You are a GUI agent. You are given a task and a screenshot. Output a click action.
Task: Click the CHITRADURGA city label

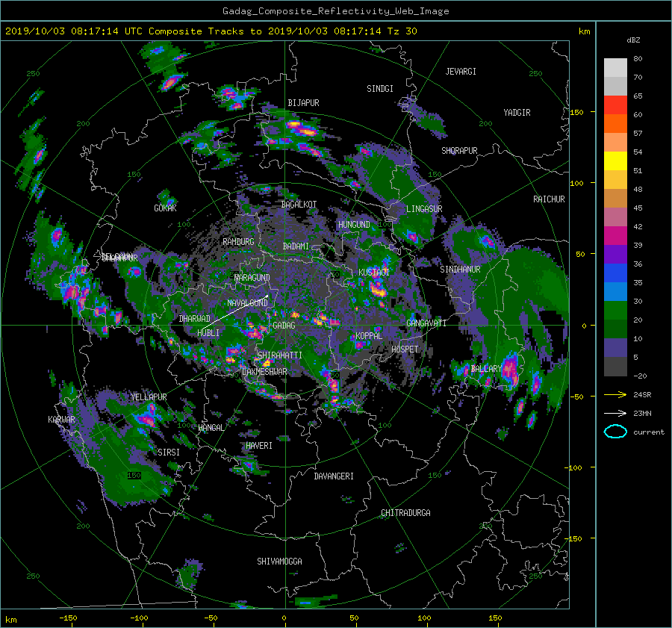coord(406,513)
